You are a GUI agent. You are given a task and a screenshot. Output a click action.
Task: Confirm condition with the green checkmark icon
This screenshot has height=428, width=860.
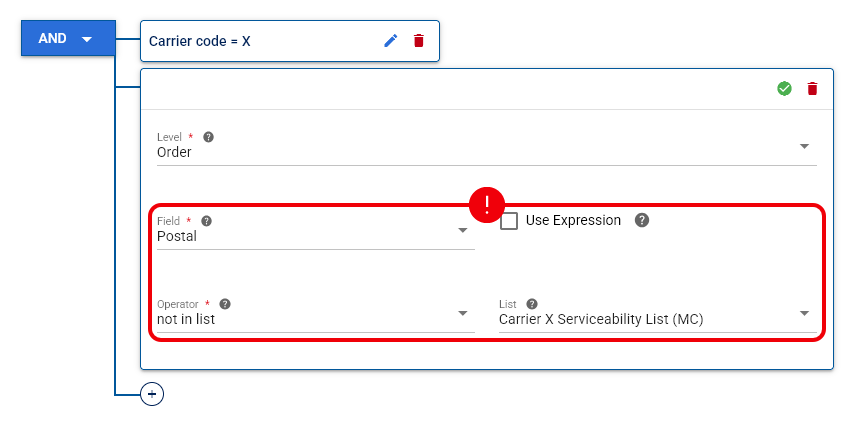784,88
